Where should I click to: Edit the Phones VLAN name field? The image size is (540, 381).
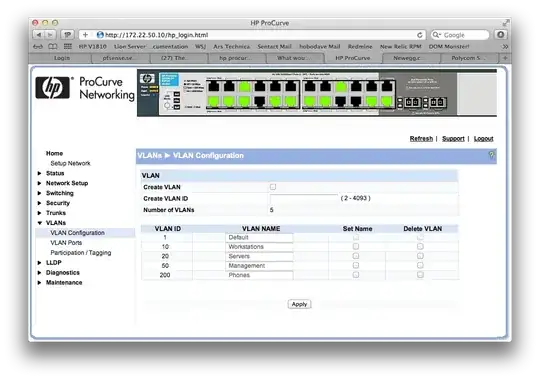pos(260,275)
